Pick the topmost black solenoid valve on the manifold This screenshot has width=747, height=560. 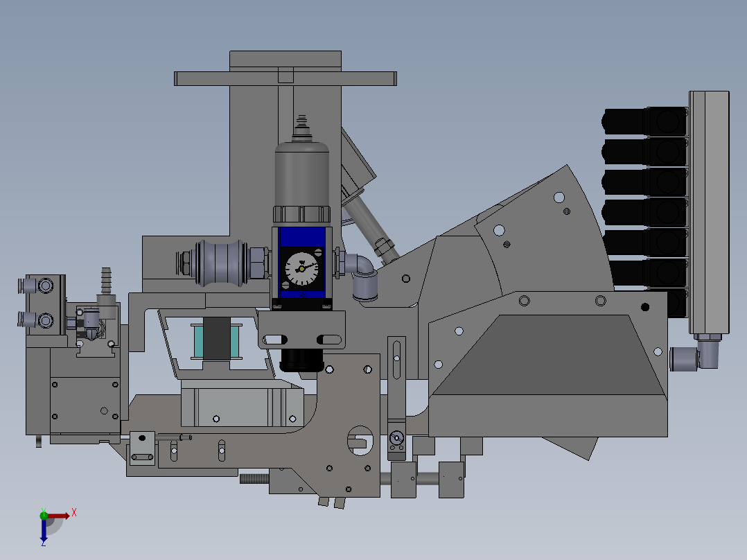pos(645,121)
